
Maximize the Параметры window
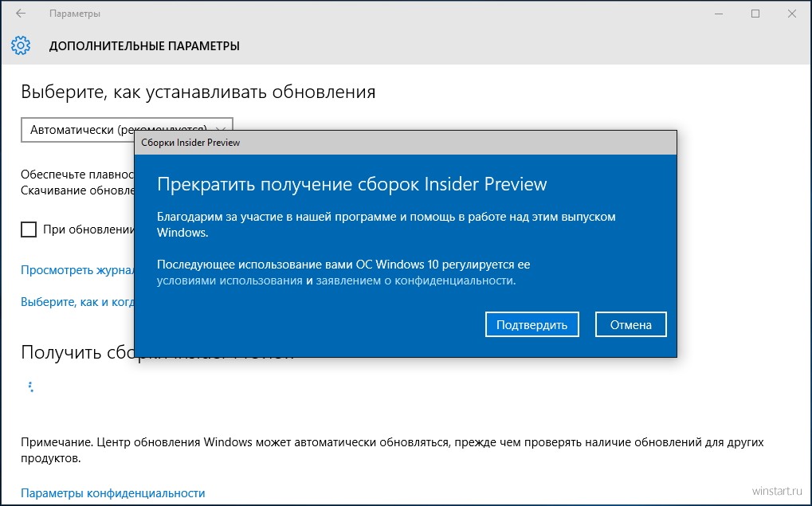point(755,14)
